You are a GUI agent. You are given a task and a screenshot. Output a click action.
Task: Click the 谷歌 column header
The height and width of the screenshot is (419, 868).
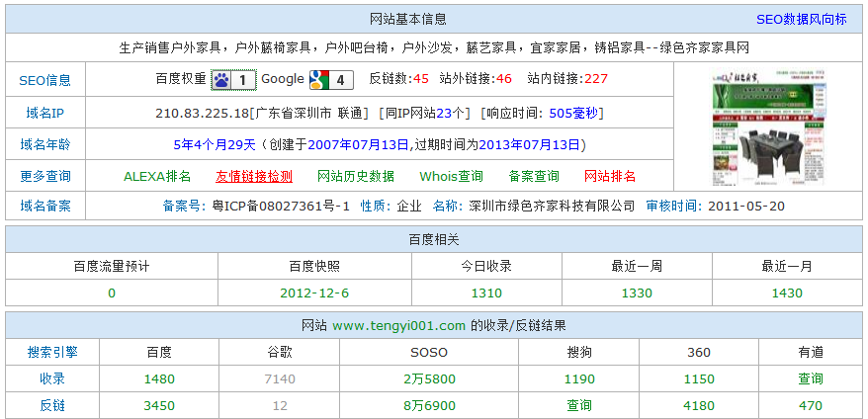[x=280, y=352]
